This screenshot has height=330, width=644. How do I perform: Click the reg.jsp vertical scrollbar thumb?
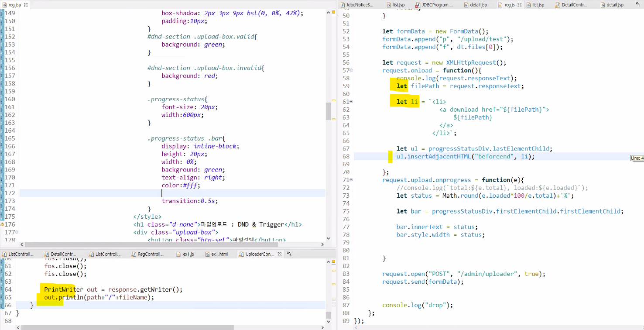[329, 111]
